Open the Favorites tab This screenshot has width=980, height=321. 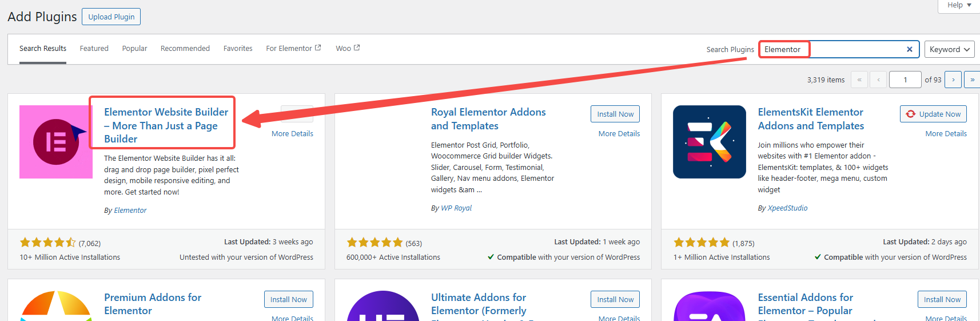[238, 49]
